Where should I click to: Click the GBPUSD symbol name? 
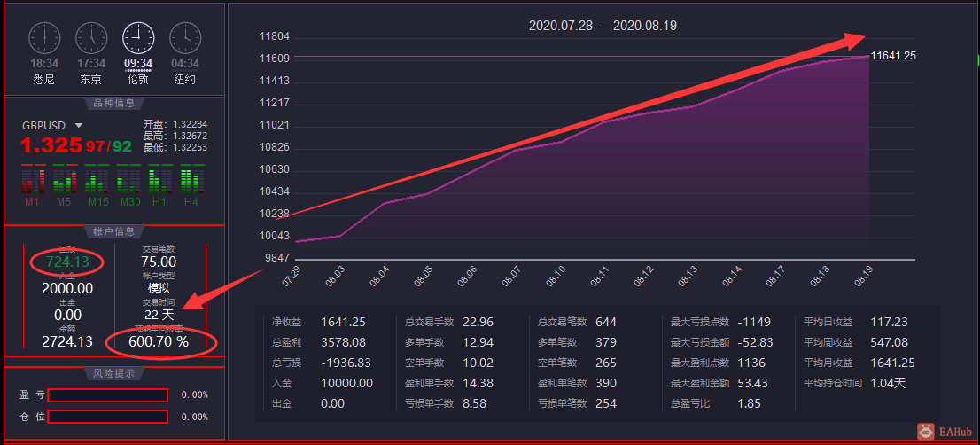tap(43, 126)
